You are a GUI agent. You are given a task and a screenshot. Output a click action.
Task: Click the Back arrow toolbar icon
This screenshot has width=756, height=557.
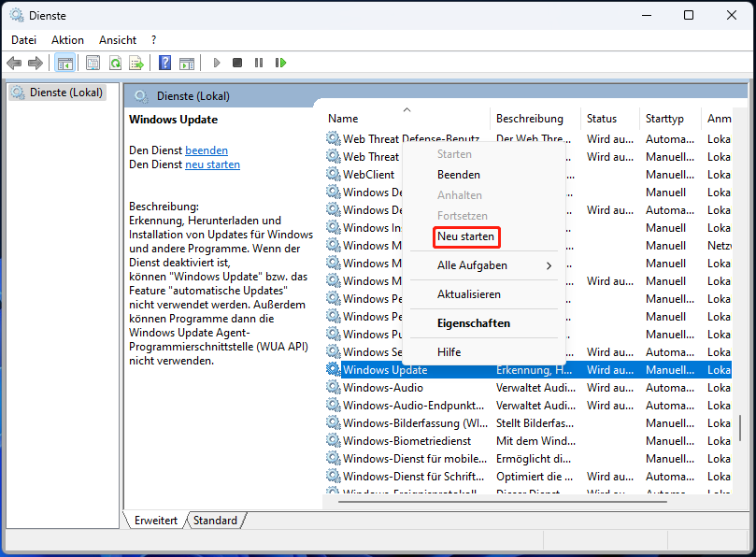click(14, 63)
